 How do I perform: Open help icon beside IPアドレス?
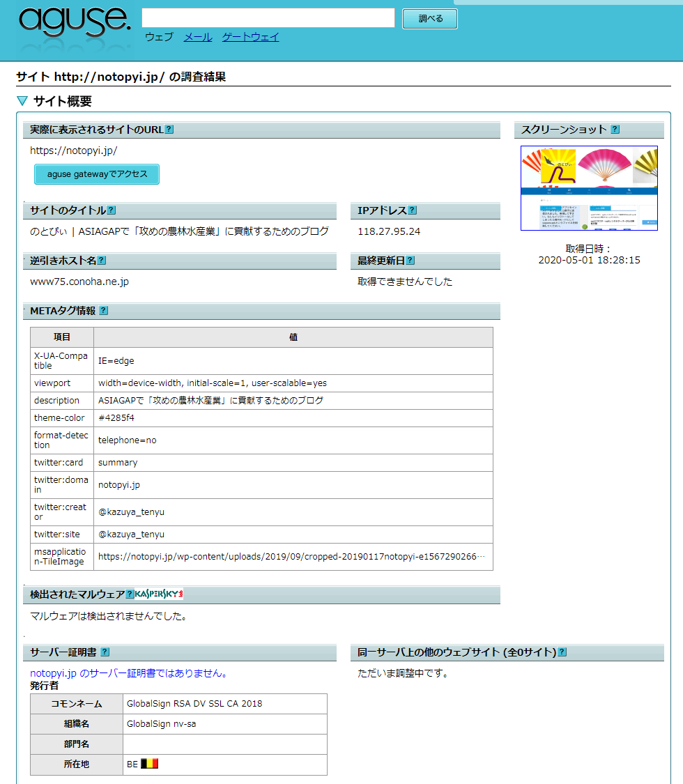tap(413, 210)
